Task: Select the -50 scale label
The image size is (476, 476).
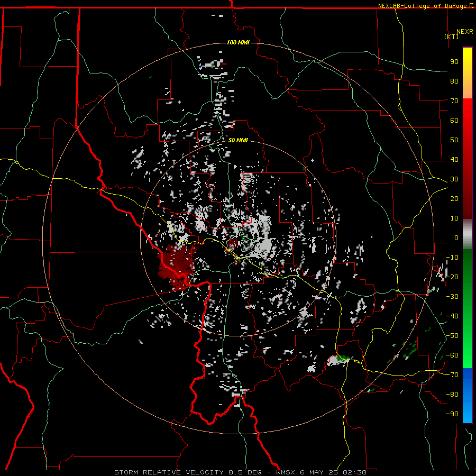Action: click(452, 336)
